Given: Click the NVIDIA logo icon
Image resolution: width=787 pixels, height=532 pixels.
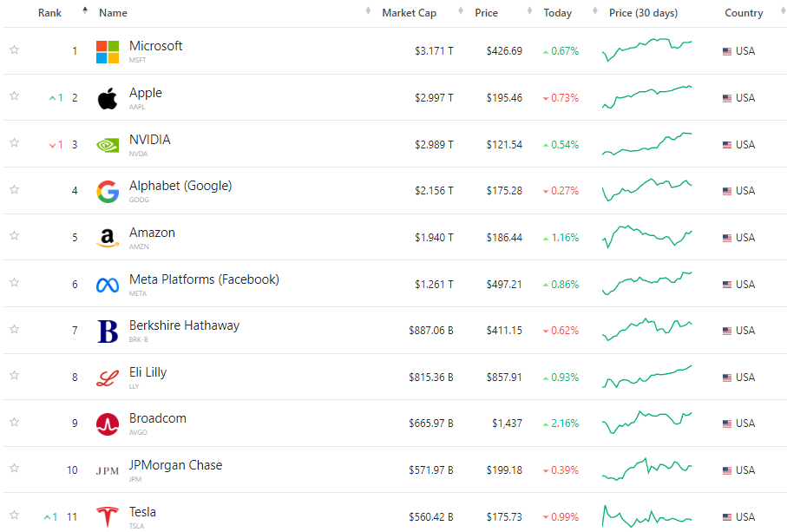Looking at the screenshot, I should pos(108,145).
